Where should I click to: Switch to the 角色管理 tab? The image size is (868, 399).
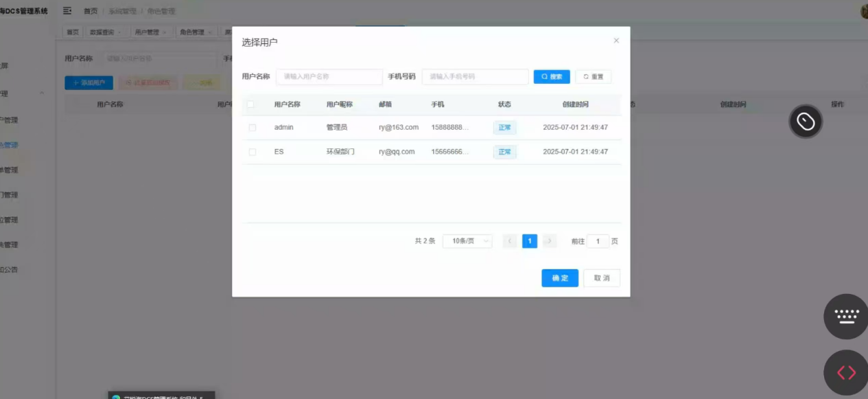coord(196,32)
